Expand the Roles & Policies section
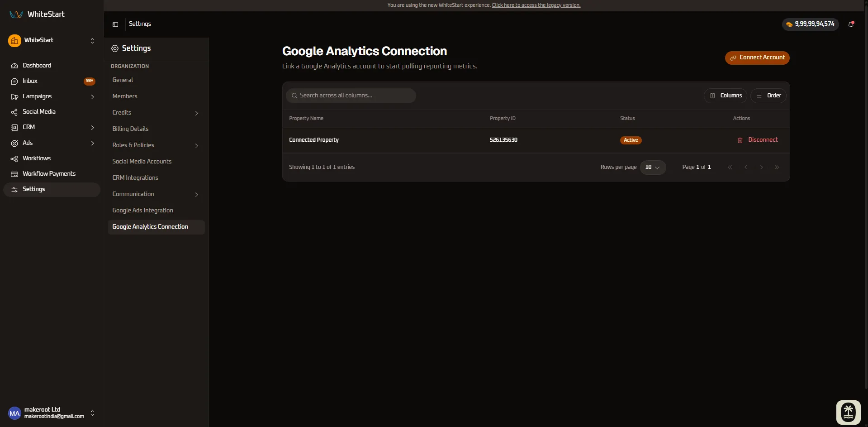The height and width of the screenshot is (427, 868). pyautogui.click(x=156, y=145)
